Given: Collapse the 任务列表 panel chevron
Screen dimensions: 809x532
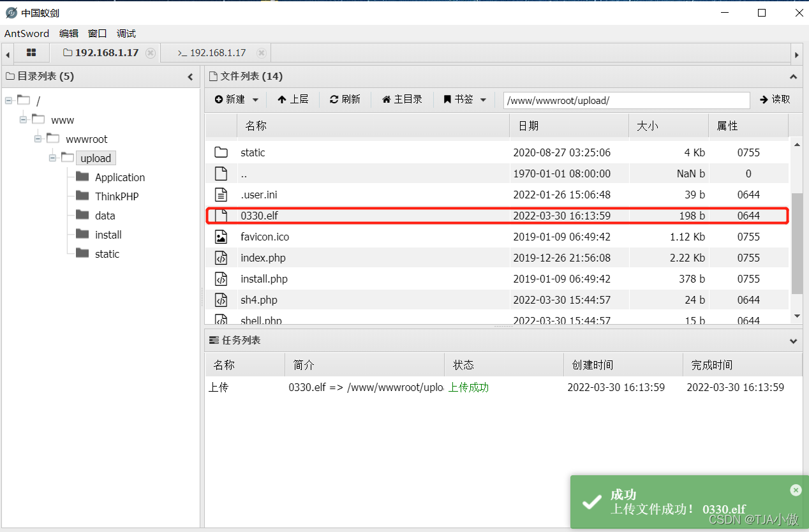Looking at the screenshot, I should click(x=793, y=341).
